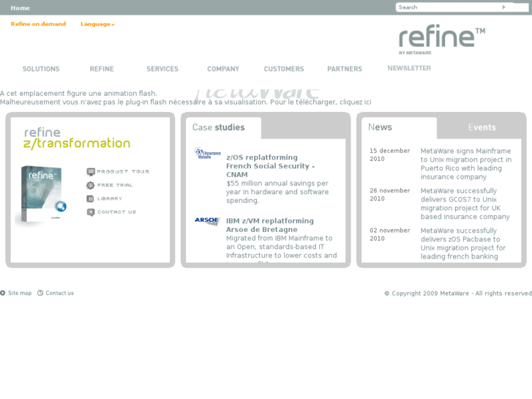This screenshot has width=532, height=399.
Task: Open Refine on demand link
Action: pyautogui.click(x=38, y=23)
